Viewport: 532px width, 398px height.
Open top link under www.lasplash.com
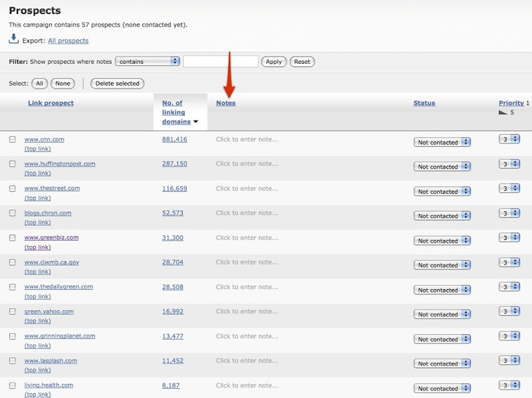click(x=37, y=370)
